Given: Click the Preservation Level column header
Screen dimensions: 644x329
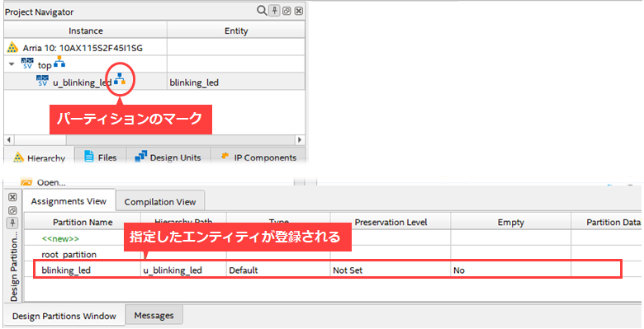Looking at the screenshot, I should (x=391, y=222).
